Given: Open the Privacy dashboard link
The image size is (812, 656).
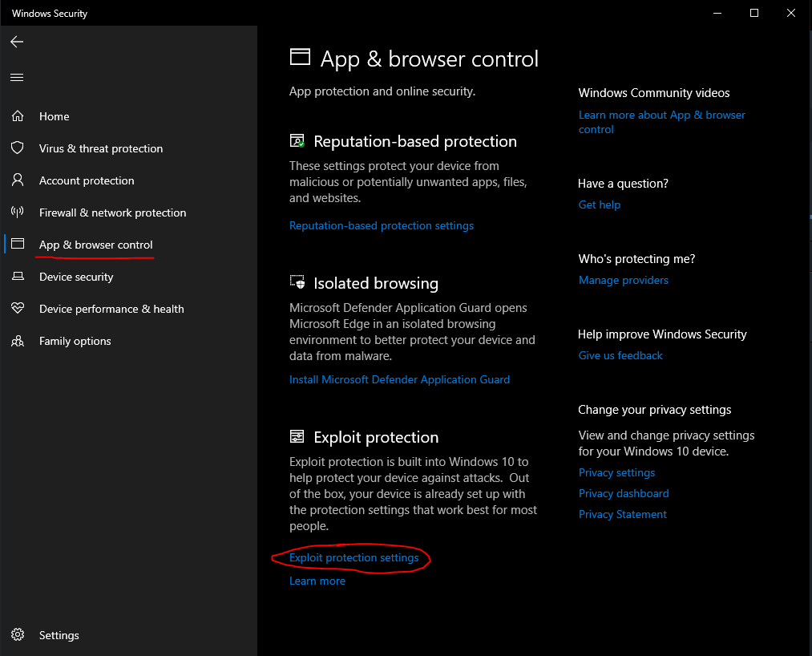Looking at the screenshot, I should pos(624,493).
